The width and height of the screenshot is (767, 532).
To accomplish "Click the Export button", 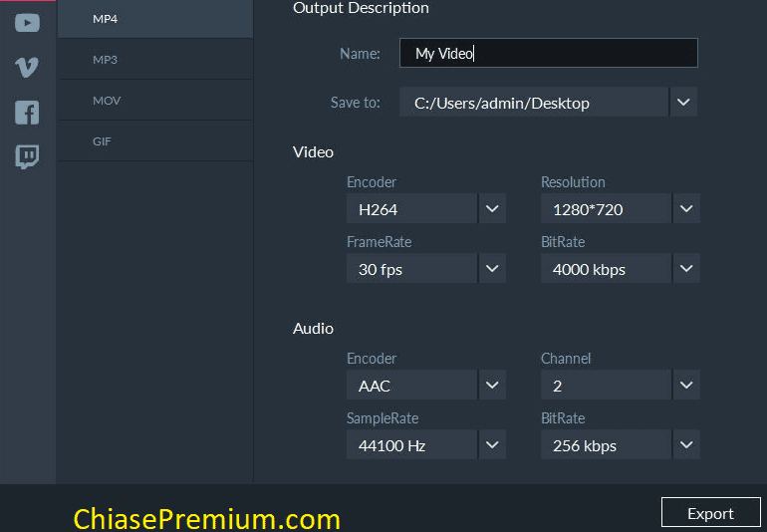I will 711,513.
